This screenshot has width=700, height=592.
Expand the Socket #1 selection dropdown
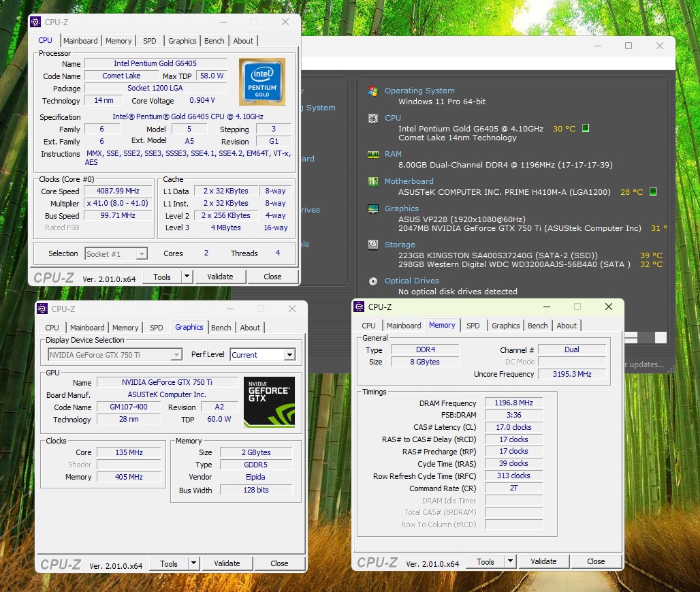pyautogui.click(x=141, y=254)
